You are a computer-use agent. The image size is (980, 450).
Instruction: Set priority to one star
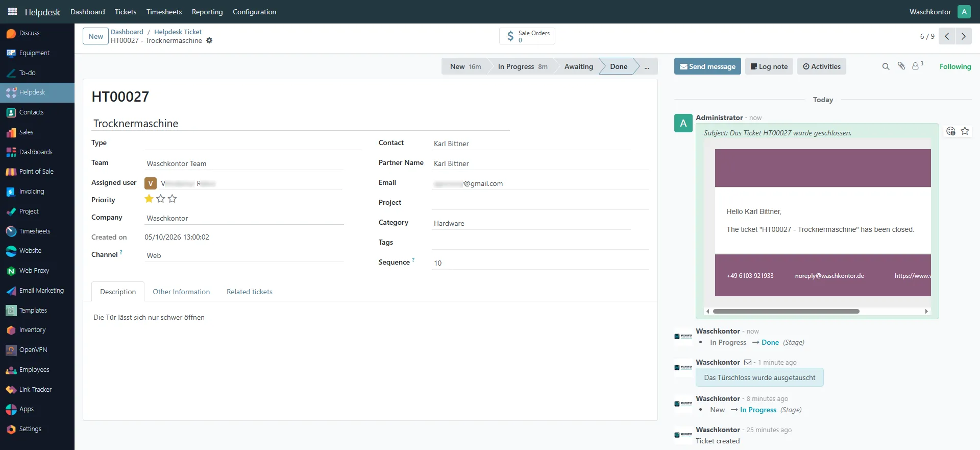[x=149, y=199]
